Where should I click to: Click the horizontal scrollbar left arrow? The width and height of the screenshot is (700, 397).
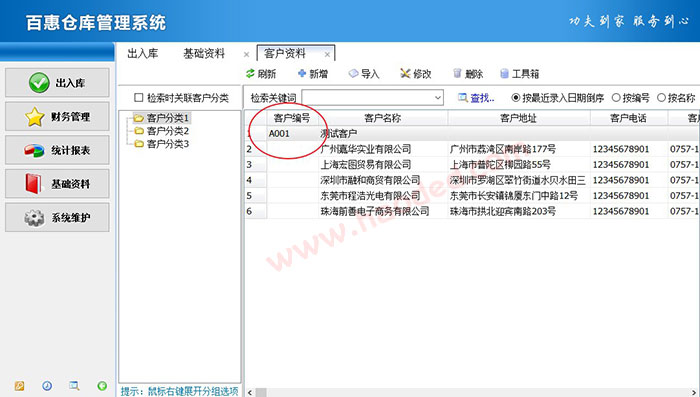(x=250, y=393)
